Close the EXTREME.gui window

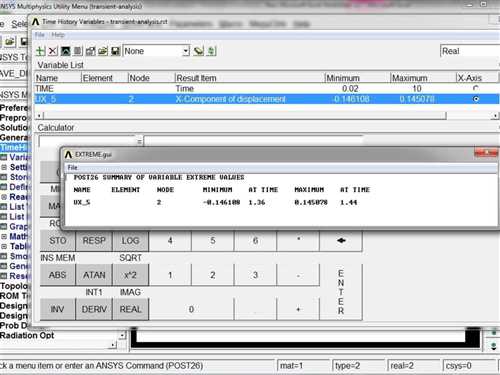(486, 153)
